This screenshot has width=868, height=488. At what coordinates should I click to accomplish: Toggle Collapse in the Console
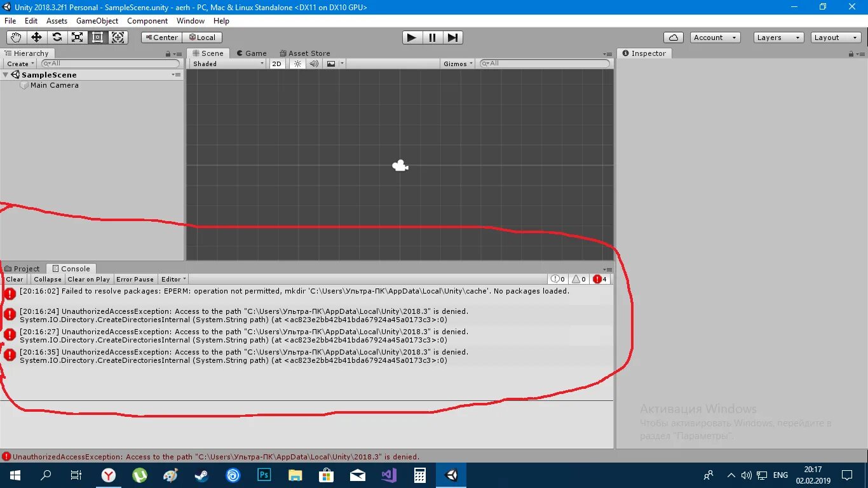click(48, 279)
